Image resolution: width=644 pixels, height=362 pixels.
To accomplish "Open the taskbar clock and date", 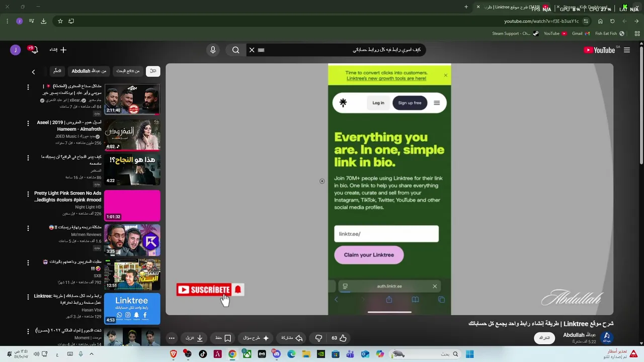I will coord(22,354).
